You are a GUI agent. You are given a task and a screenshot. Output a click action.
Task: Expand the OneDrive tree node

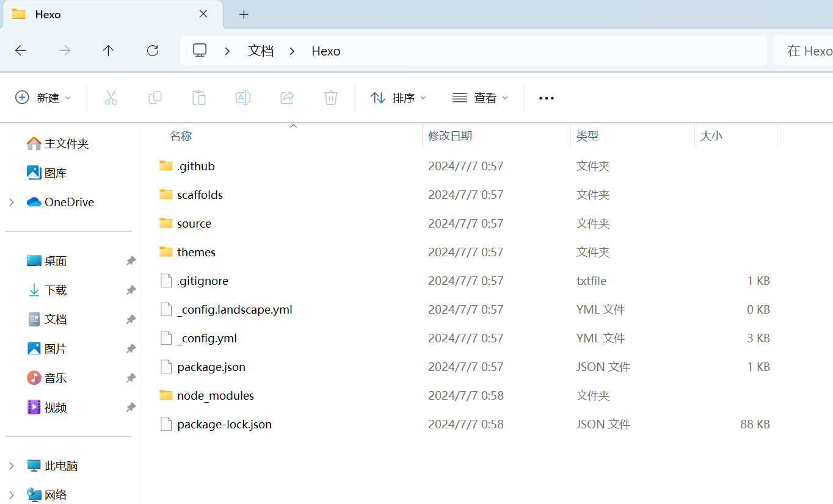[x=12, y=202]
